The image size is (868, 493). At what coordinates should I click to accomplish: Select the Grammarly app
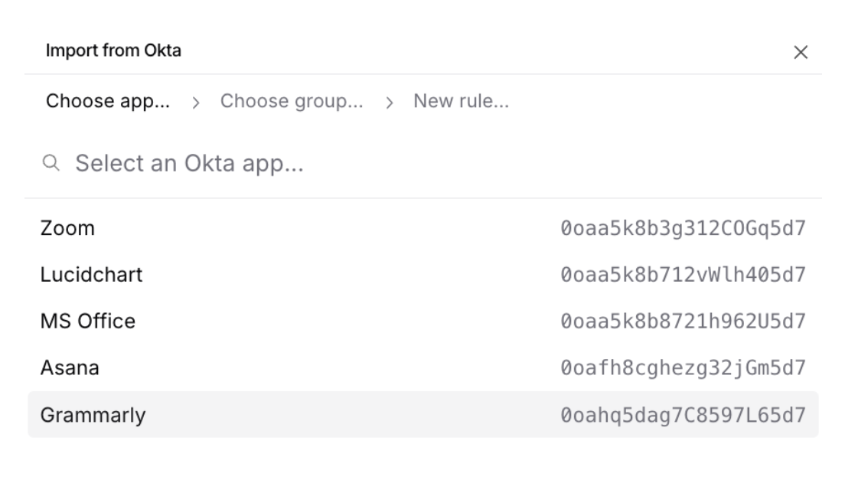click(x=423, y=414)
